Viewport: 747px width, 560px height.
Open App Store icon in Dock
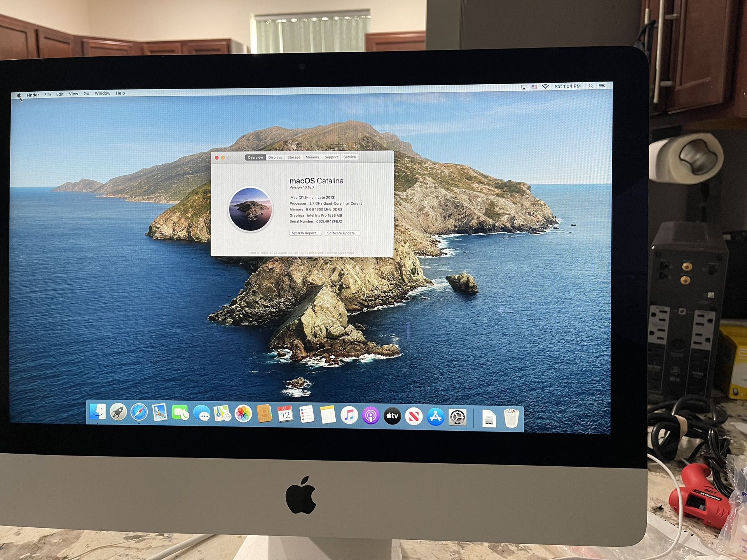point(436,417)
